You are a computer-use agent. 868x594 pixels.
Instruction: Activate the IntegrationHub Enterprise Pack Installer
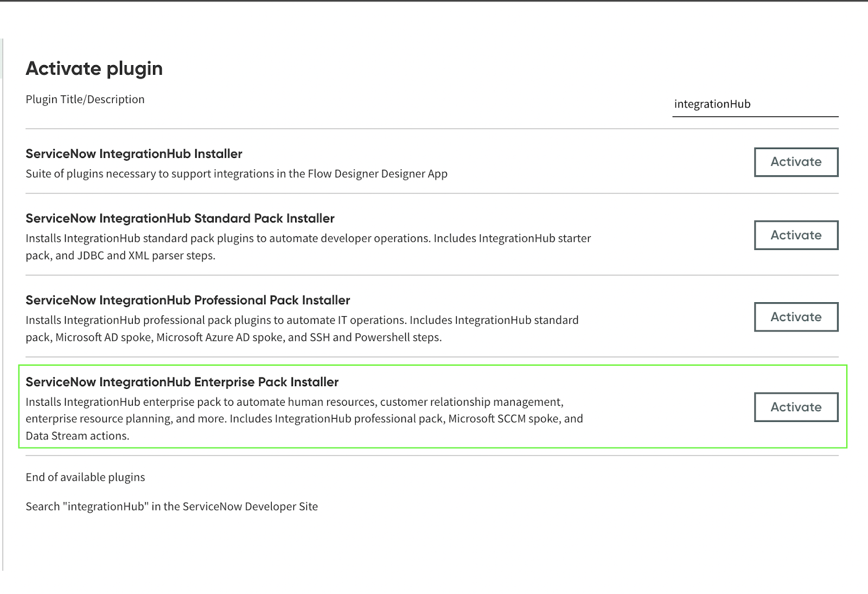point(796,407)
